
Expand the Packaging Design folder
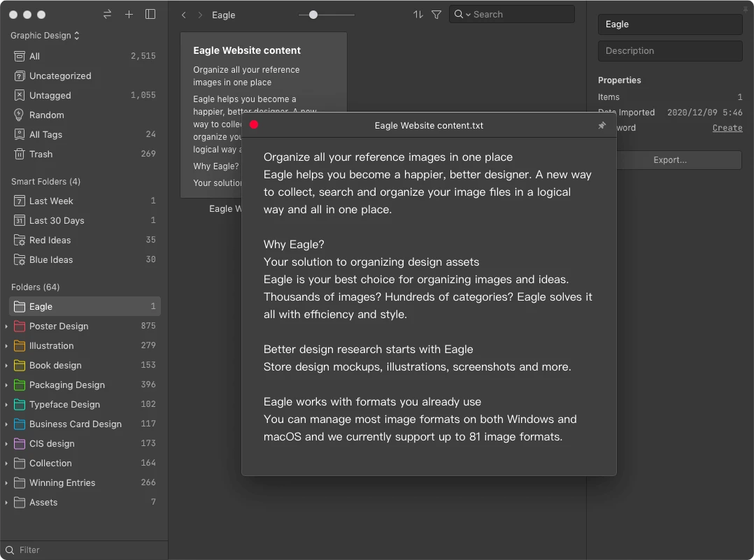click(7, 385)
